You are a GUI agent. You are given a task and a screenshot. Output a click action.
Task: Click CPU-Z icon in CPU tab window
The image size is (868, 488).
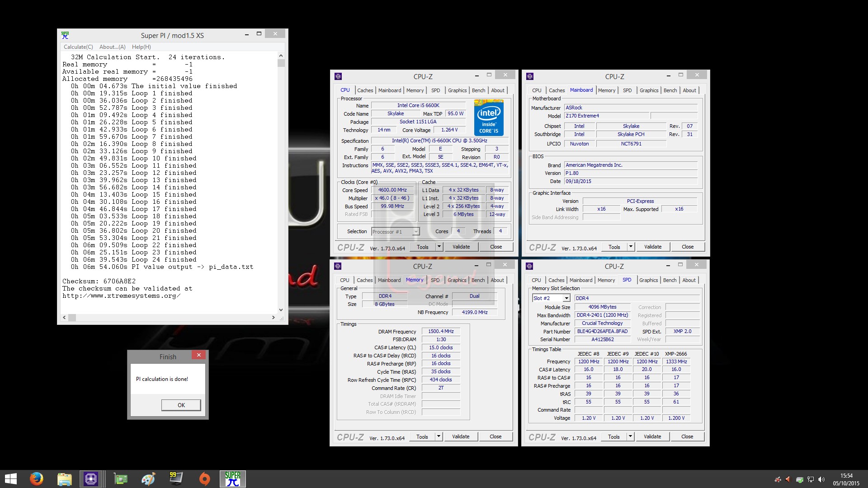[338, 76]
